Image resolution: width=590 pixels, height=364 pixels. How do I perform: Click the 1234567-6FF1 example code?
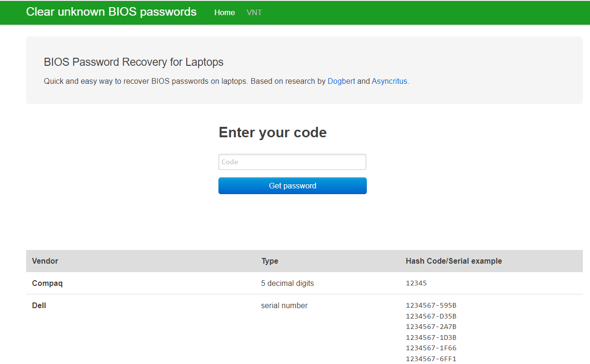click(x=431, y=359)
